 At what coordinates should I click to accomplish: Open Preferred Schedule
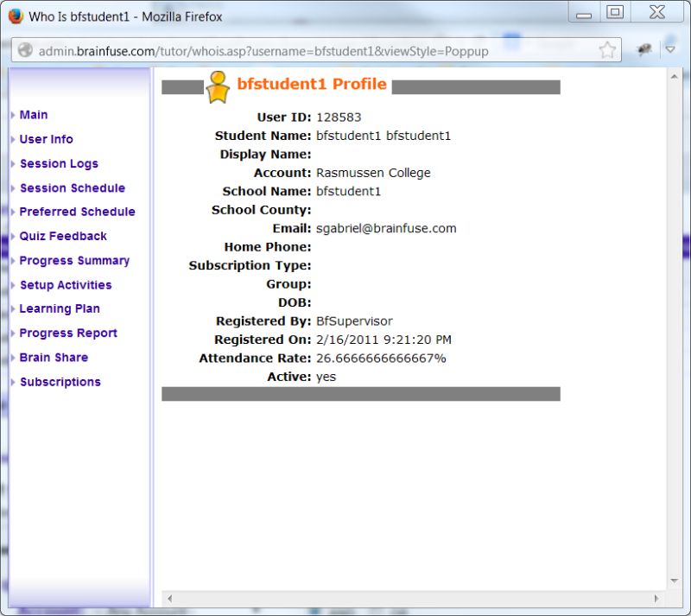pos(77,212)
